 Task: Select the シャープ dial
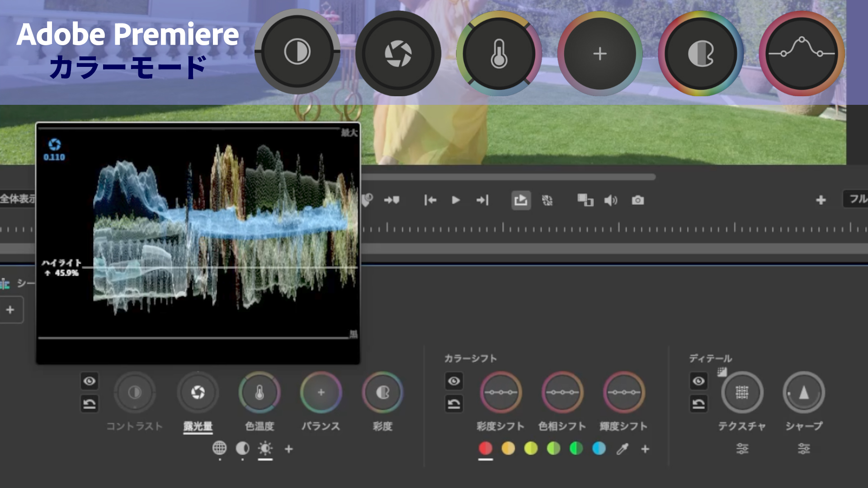click(804, 392)
